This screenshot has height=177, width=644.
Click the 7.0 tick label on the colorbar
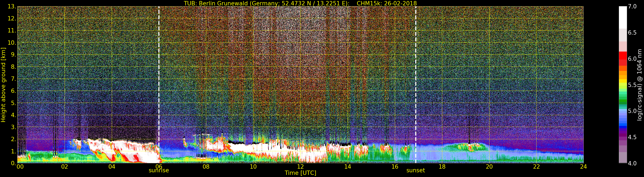coord(632,6)
